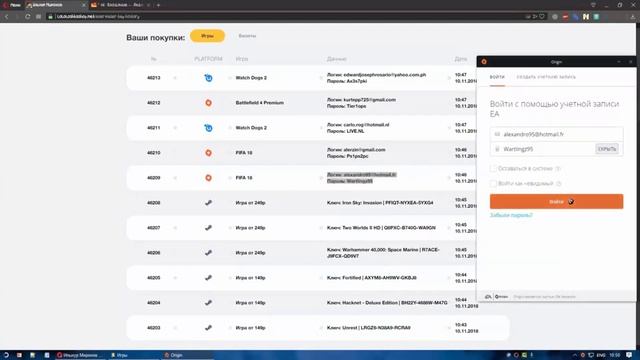Switch to 'ВОЙТИ' tab in Origin
Viewport: 640px width, 360px height.
coord(497,77)
